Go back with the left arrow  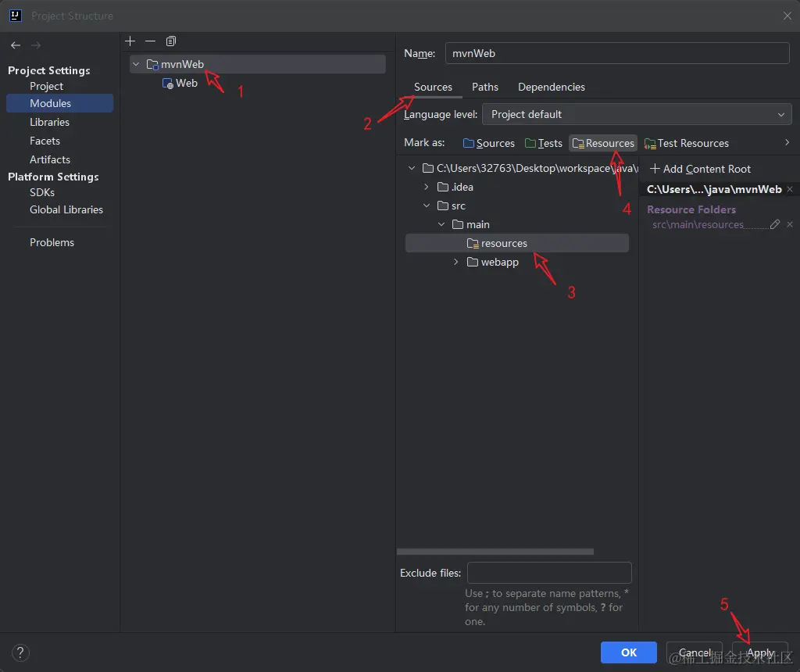(x=16, y=45)
